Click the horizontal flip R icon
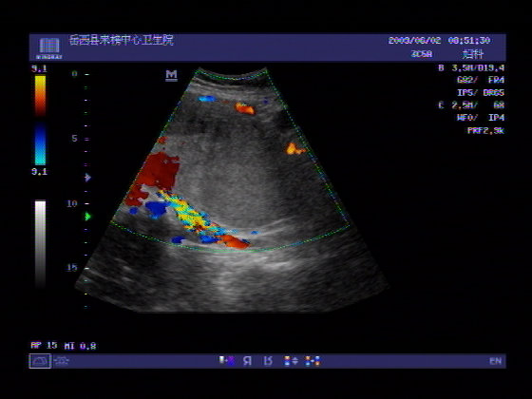 (247, 361)
